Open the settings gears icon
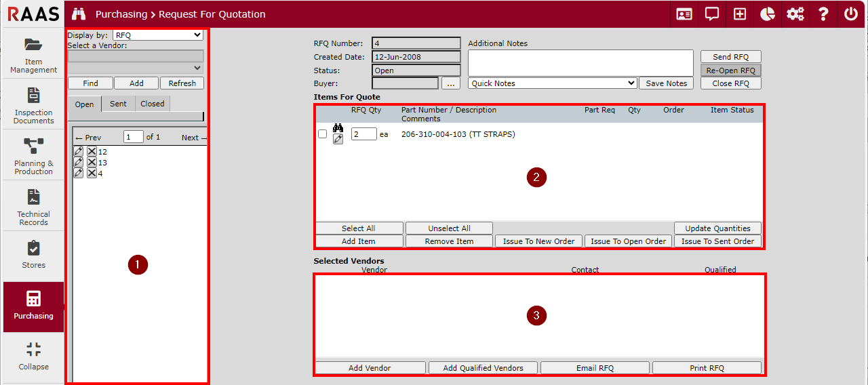The height and width of the screenshot is (385, 868). [x=795, y=14]
